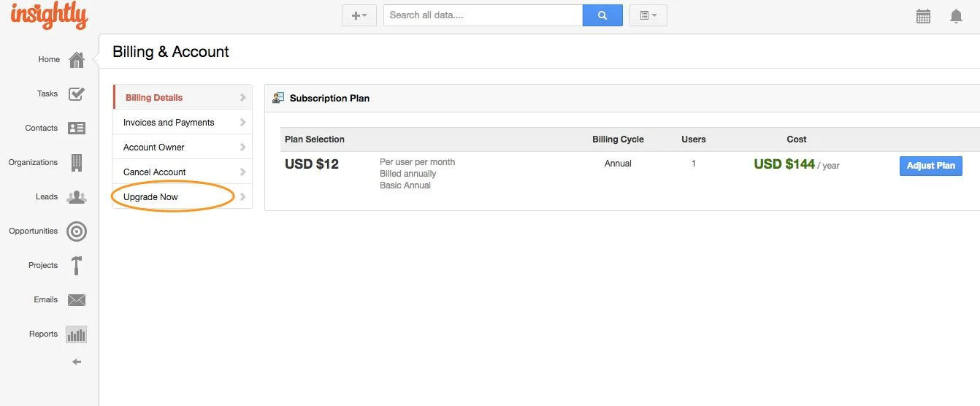Click chevron next to Account Owner
Image resolution: width=980 pixels, height=406 pixels.
click(x=243, y=147)
